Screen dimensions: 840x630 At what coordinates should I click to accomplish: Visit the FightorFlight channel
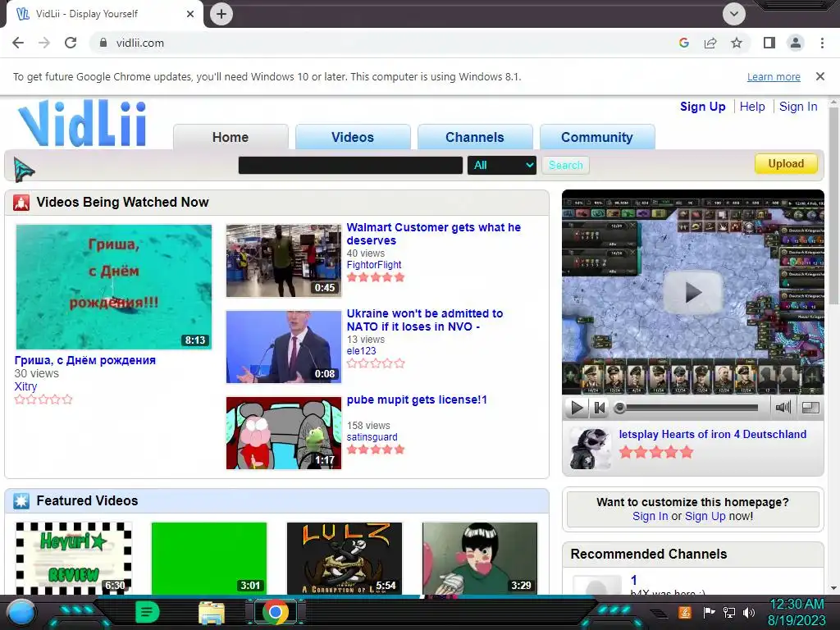coord(374,265)
